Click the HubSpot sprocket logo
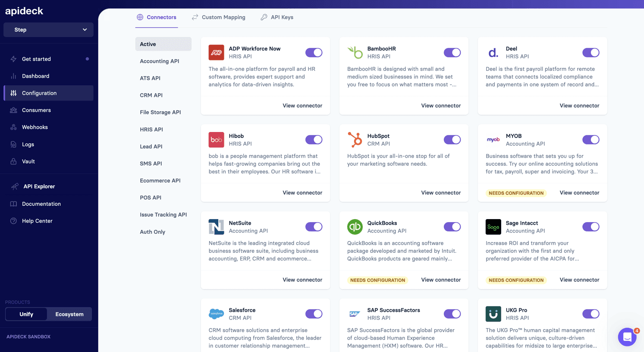Screen dimensions: 644x352 pyautogui.click(x=355, y=140)
